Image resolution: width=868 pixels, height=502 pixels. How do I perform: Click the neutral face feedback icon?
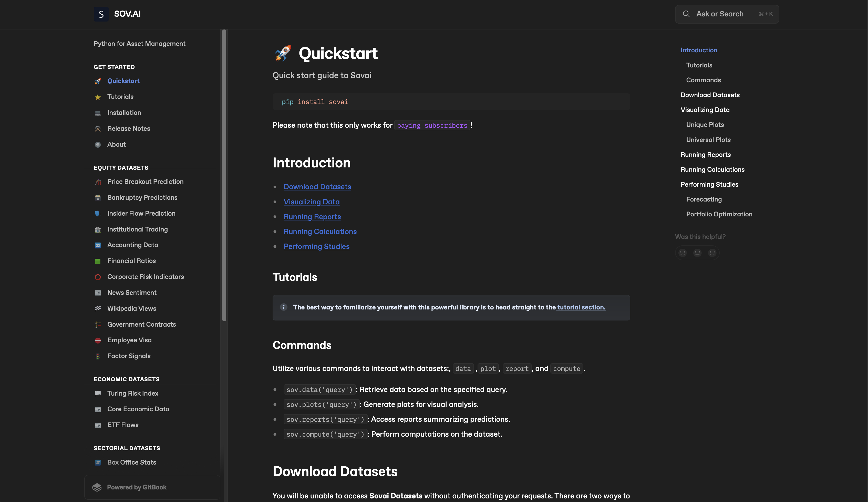pos(697,253)
